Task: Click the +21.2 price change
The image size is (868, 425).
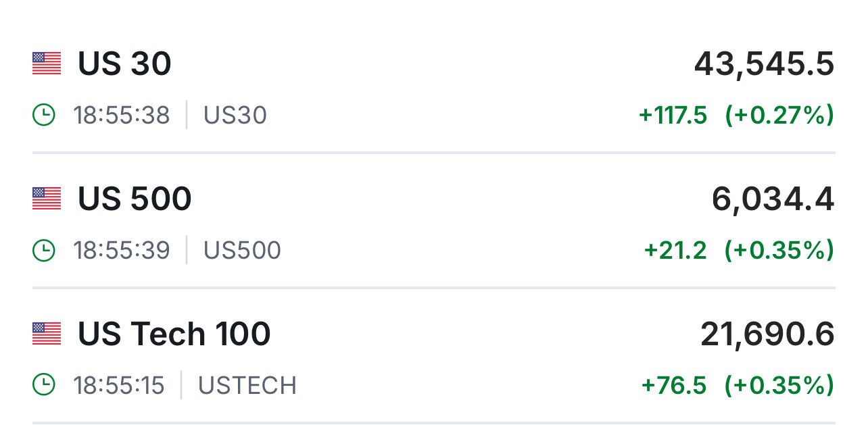Action: click(x=675, y=251)
